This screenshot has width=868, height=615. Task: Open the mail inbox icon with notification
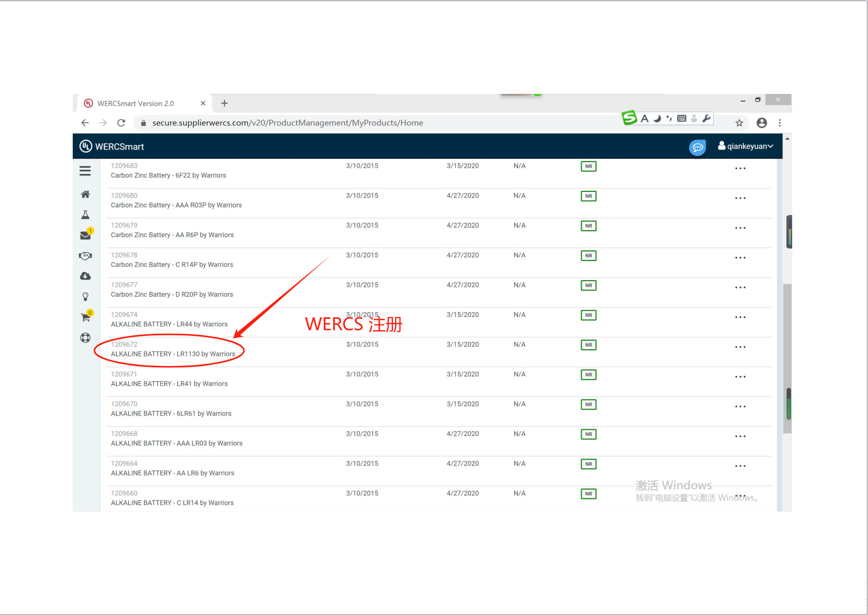coord(86,235)
